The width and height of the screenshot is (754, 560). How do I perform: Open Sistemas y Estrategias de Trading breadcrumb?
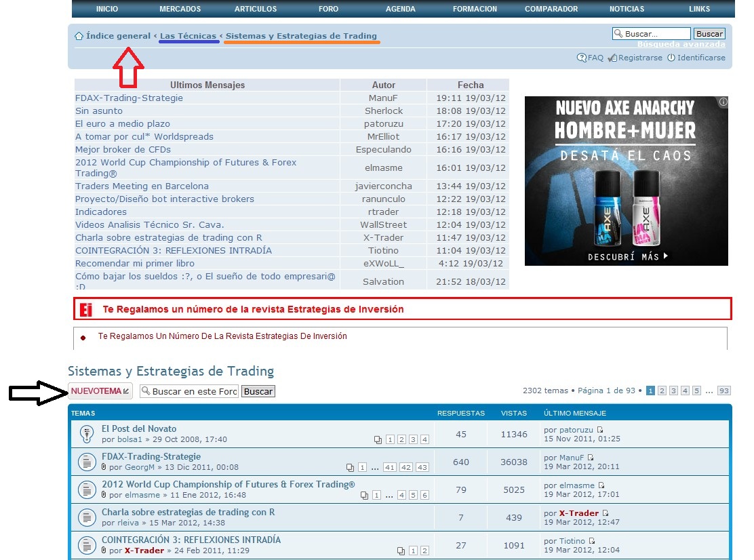[302, 36]
